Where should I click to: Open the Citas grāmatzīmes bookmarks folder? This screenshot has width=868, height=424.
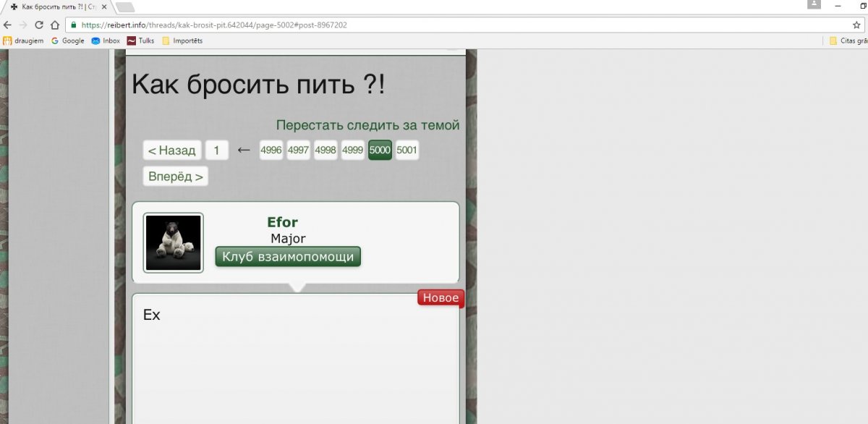tap(848, 41)
